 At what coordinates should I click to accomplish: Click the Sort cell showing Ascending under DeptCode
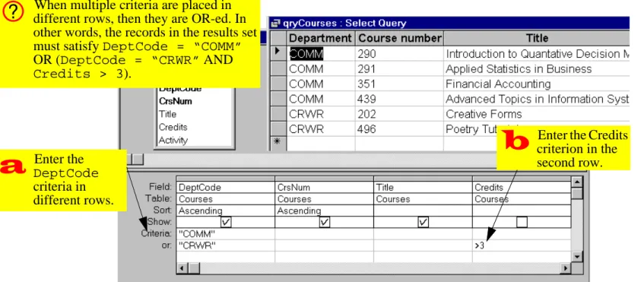[226, 211]
